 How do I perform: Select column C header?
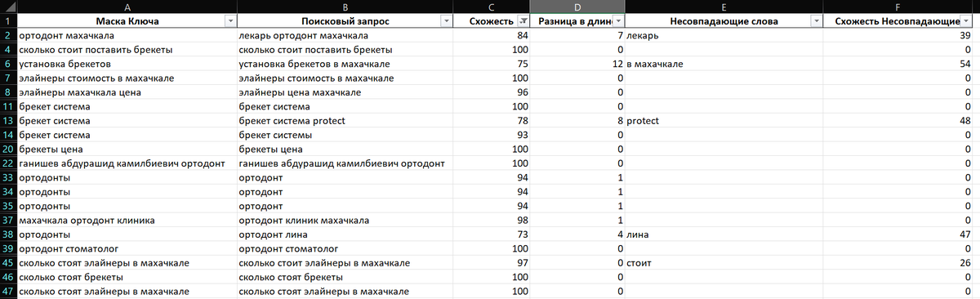[491, 7]
